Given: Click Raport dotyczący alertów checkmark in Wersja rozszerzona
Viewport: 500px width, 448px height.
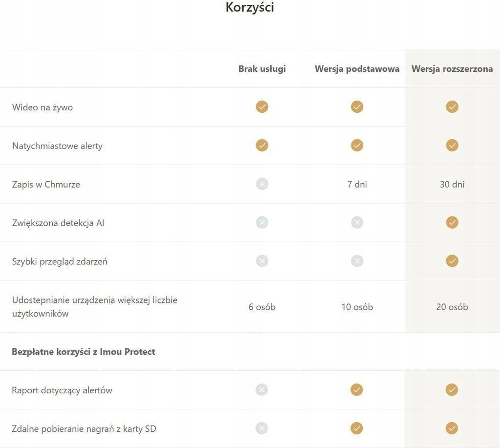Looking at the screenshot, I should [x=452, y=389].
